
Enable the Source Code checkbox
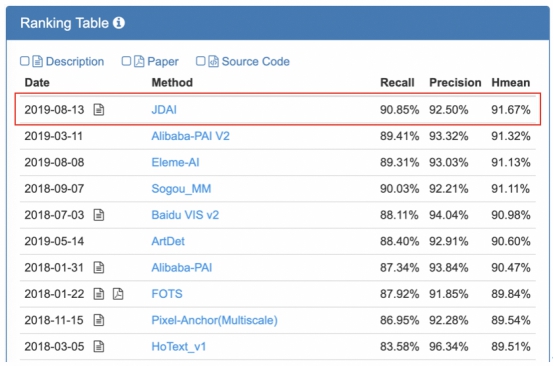200,61
